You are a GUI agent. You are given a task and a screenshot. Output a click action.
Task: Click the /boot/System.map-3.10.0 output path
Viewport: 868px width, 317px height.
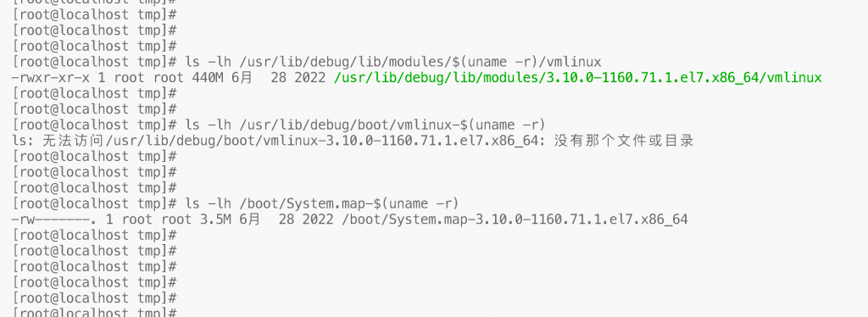[515, 220]
